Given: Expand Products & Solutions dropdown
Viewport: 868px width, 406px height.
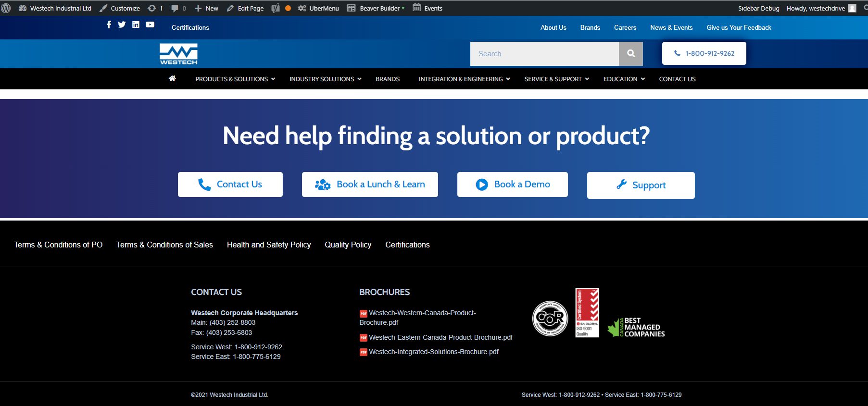Looking at the screenshot, I should click(235, 79).
